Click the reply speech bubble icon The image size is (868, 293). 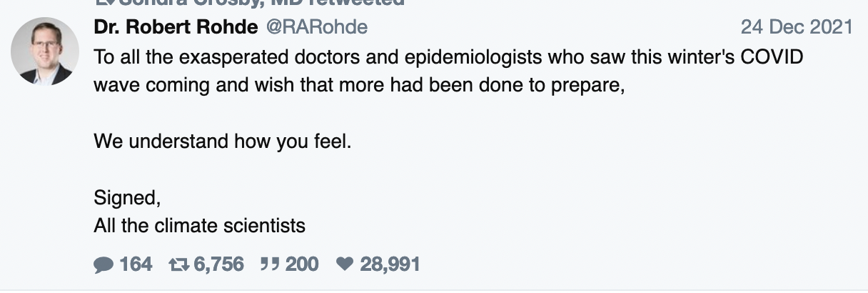coord(104,265)
